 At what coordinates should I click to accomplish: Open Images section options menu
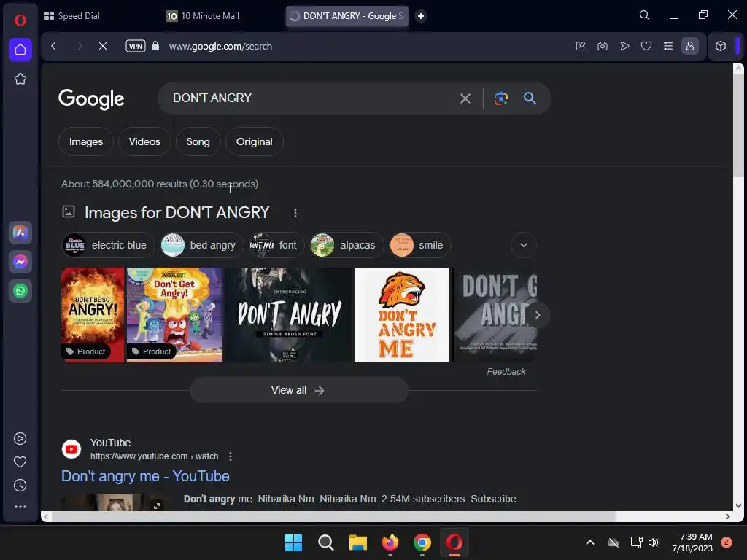click(x=295, y=213)
